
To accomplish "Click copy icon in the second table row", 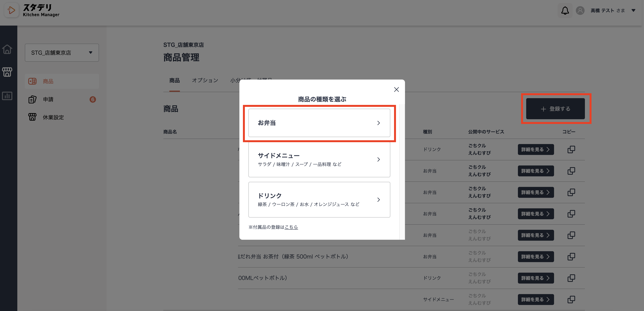I will [571, 171].
